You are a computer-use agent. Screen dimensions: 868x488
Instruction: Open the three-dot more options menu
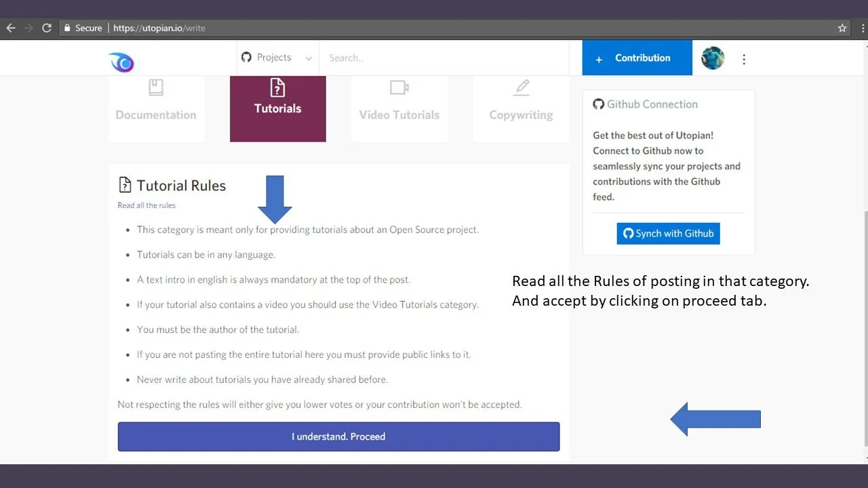point(744,59)
